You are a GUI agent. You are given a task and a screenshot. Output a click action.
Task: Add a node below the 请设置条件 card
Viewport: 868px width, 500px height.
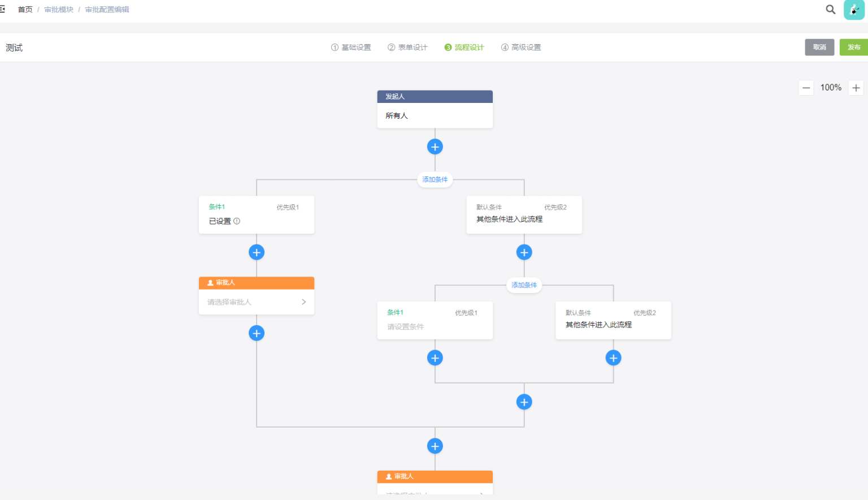pos(435,358)
